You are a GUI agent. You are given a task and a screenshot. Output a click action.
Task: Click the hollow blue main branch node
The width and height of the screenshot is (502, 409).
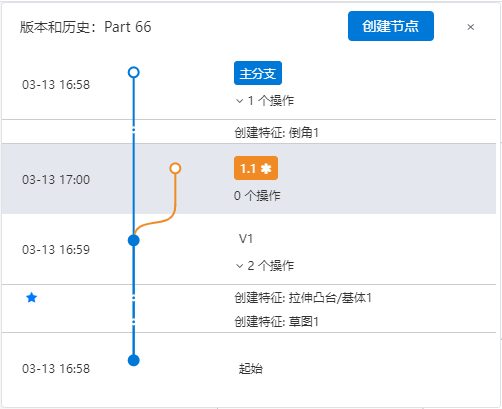point(134,72)
